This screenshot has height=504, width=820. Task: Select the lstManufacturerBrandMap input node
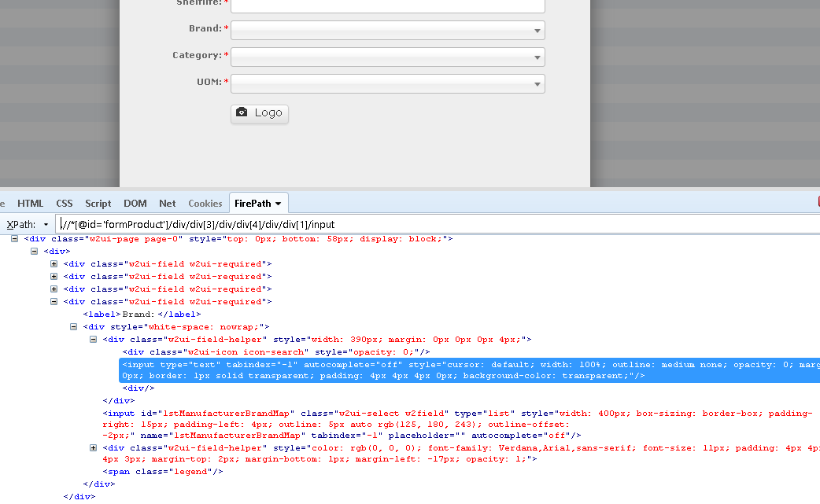pos(457,424)
